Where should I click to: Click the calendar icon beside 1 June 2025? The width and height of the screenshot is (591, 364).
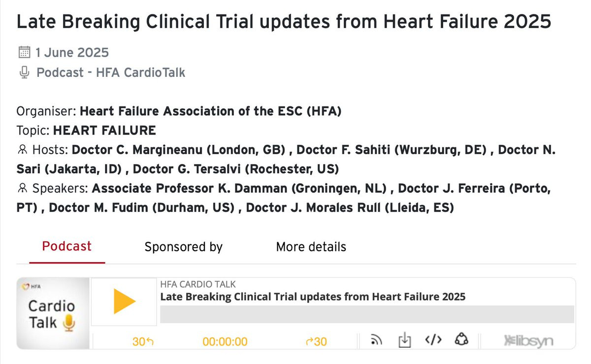click(x=24, y=52)
